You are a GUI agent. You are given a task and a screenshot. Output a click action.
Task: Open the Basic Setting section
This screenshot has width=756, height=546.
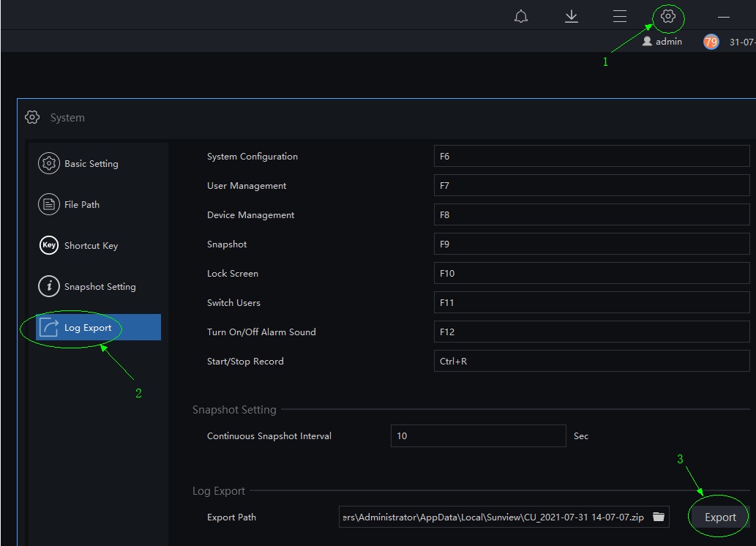tap(91, 164)
